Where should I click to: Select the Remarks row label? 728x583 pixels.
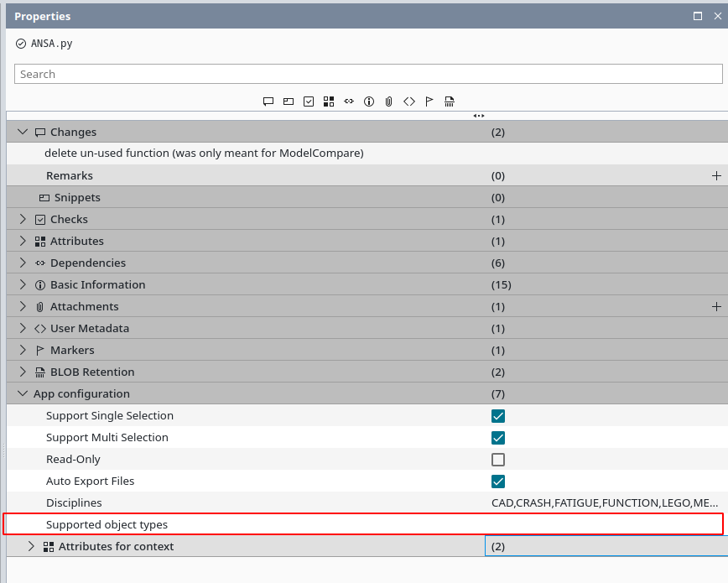[70, 176]
